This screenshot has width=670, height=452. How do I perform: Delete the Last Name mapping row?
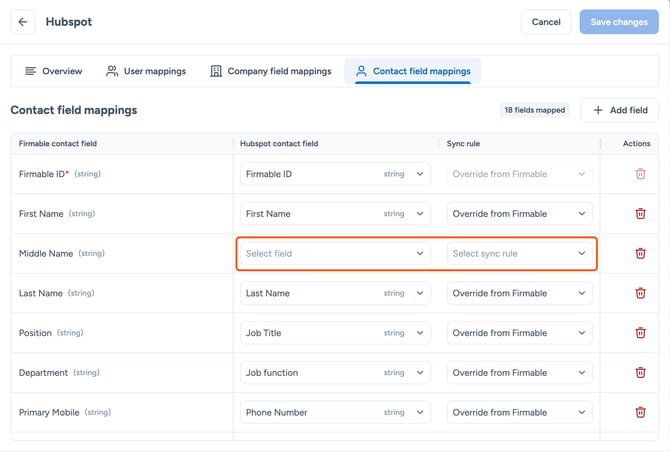pyautogui.click(x=640, y=293)
